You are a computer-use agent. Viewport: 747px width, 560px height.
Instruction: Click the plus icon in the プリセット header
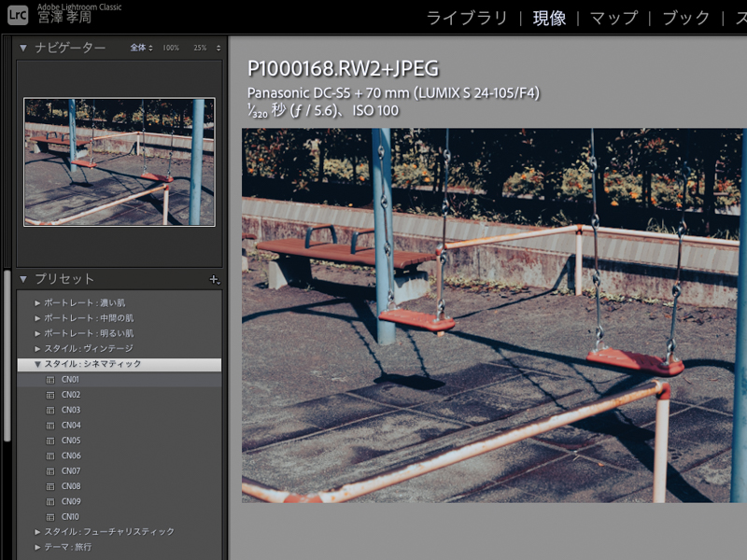[x=215, y=279]
